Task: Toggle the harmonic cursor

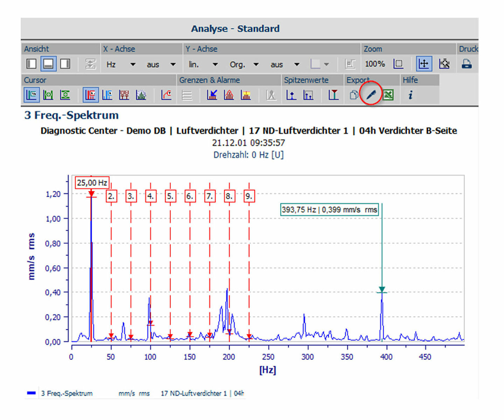Action: click(90, 95)
